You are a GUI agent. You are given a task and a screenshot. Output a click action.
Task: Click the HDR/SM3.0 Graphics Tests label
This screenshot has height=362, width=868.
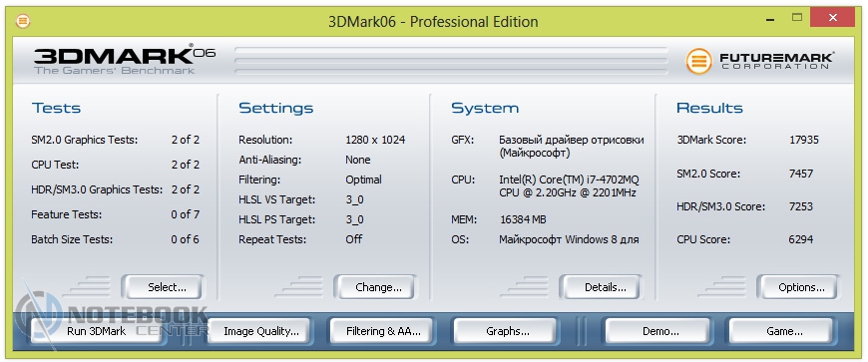click(97, 189)
